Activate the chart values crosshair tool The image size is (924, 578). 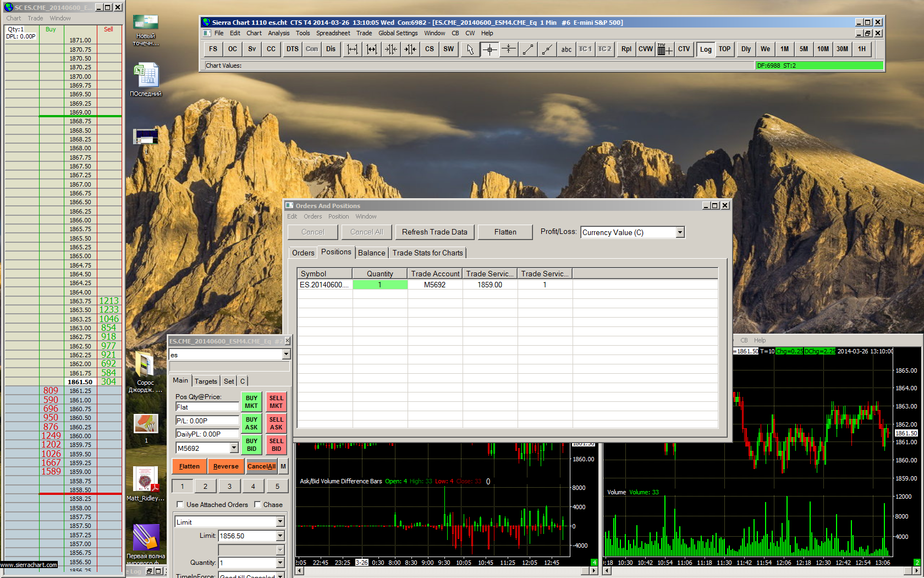click(x=490, y=49)
